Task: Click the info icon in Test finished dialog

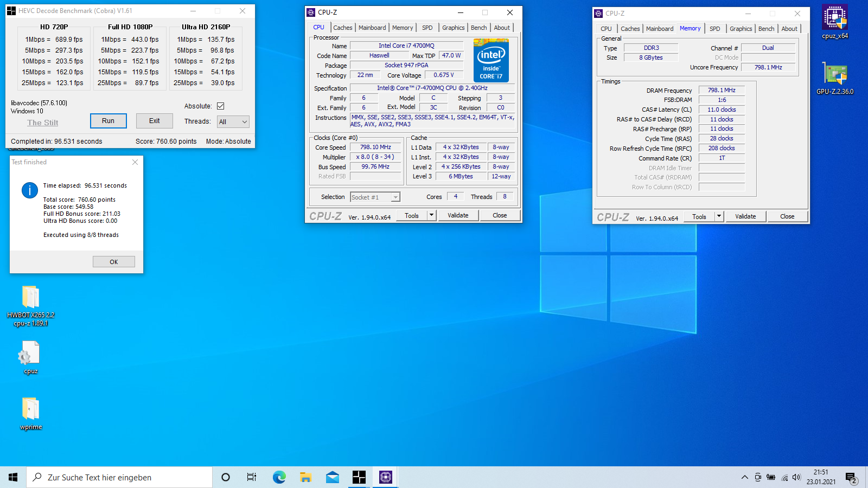Action: click(30, 190)
